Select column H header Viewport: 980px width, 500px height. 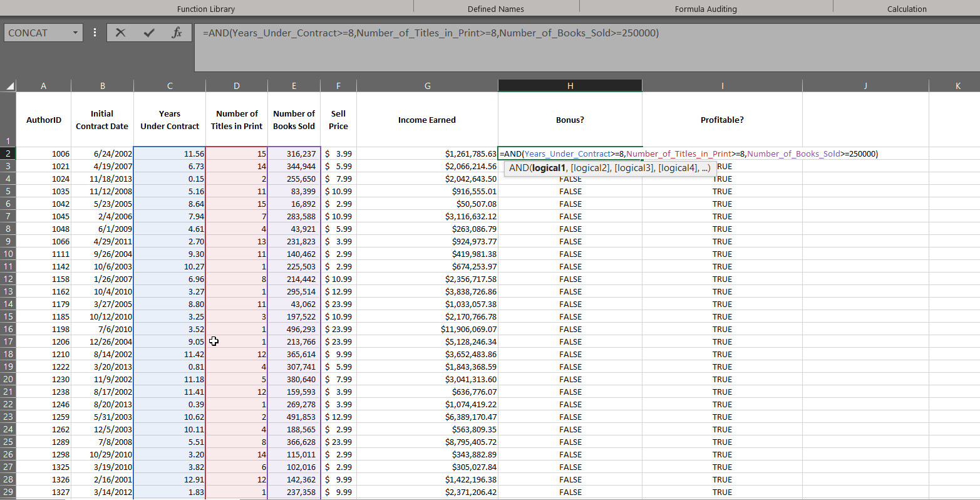tap(570, 86)
